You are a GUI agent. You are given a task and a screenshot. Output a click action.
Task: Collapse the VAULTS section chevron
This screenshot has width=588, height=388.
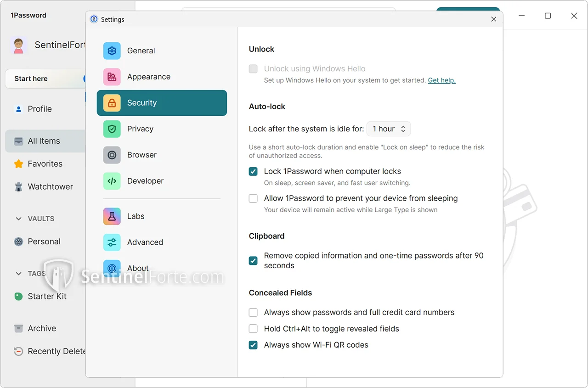(x=19, y=219)
